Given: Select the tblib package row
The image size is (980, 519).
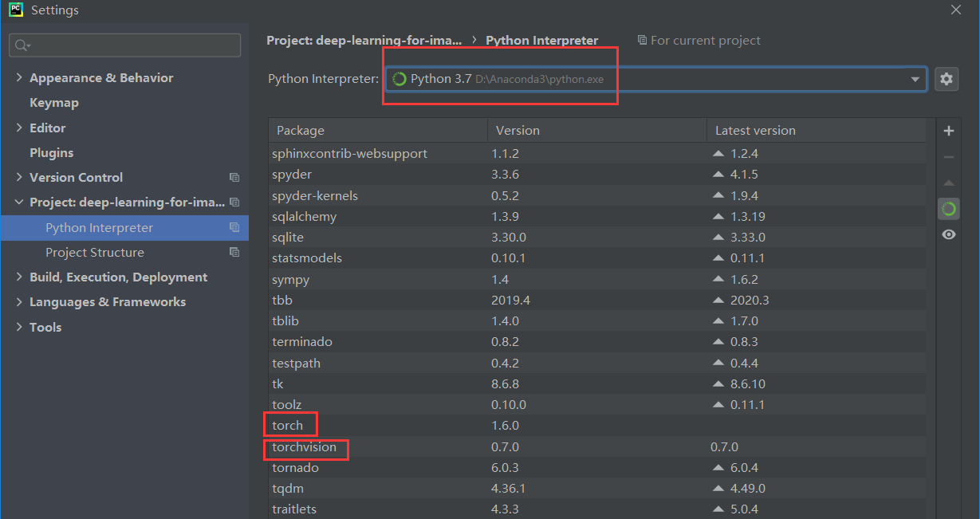Looking at the screenshot, I should click(598, 320).
